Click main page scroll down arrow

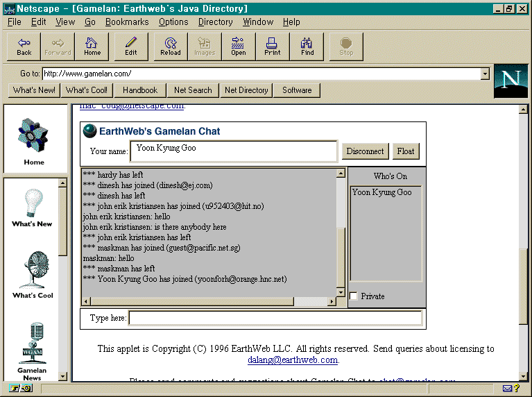tap(523, 376)
